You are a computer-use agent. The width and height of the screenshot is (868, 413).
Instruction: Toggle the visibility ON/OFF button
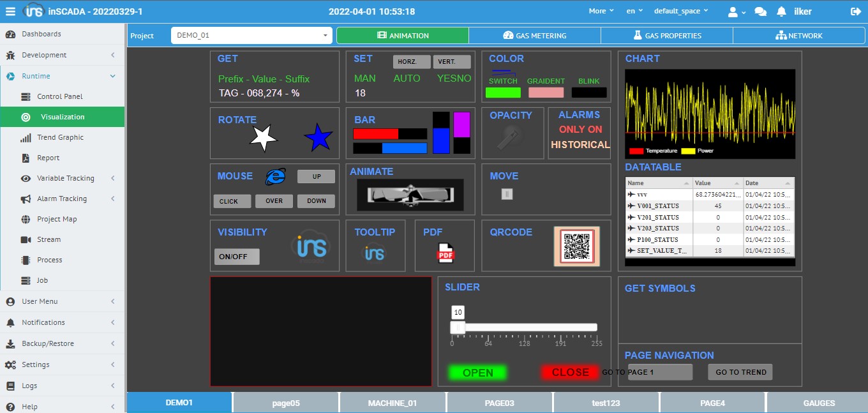237,257
